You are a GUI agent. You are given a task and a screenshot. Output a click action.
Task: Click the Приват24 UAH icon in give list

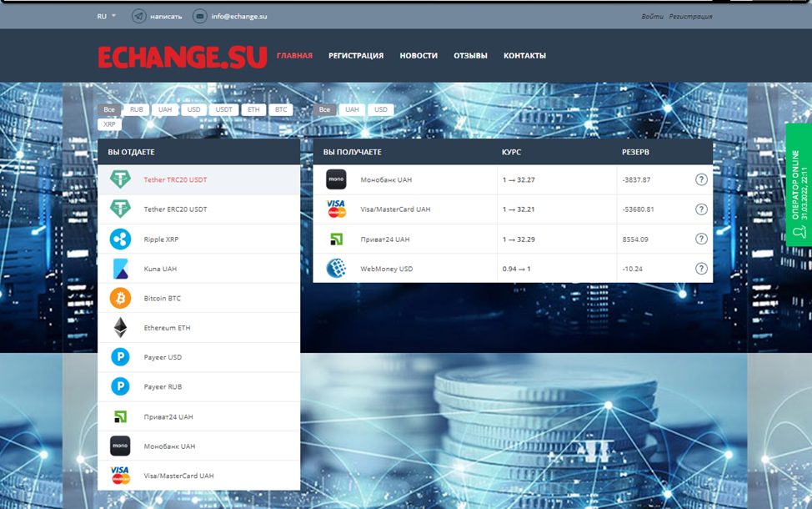coord(120,416)
